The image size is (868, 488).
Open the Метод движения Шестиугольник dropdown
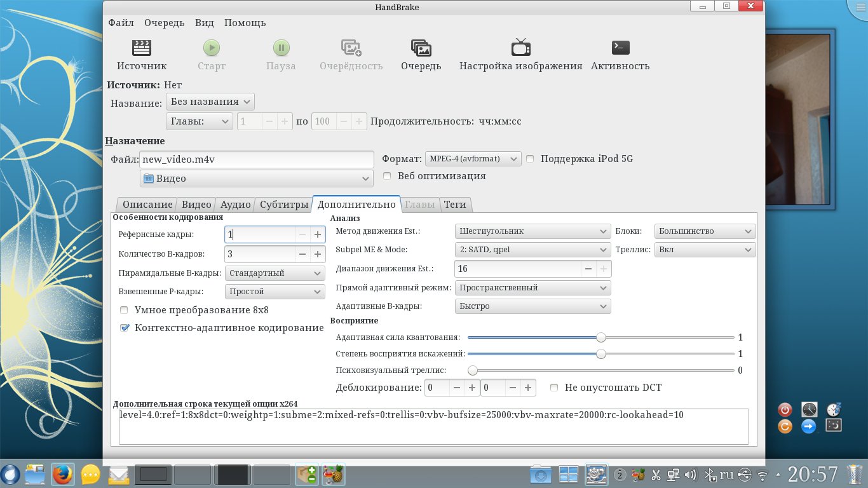(532, 231)
